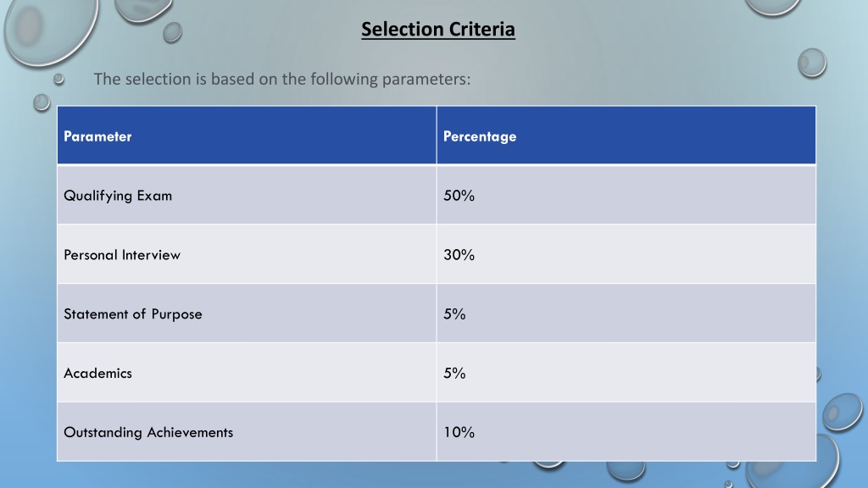Click the Selection Criteria slide title
868x488 pixels.
(438, 30)
